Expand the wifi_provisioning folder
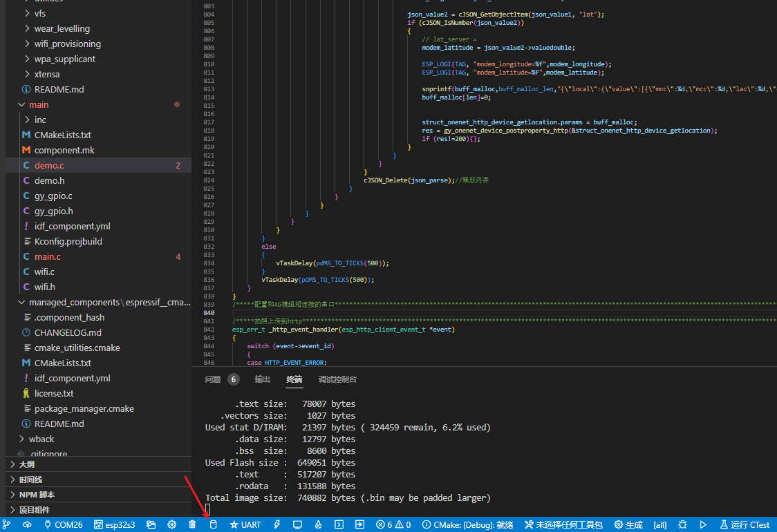 [x=67, y=44]
